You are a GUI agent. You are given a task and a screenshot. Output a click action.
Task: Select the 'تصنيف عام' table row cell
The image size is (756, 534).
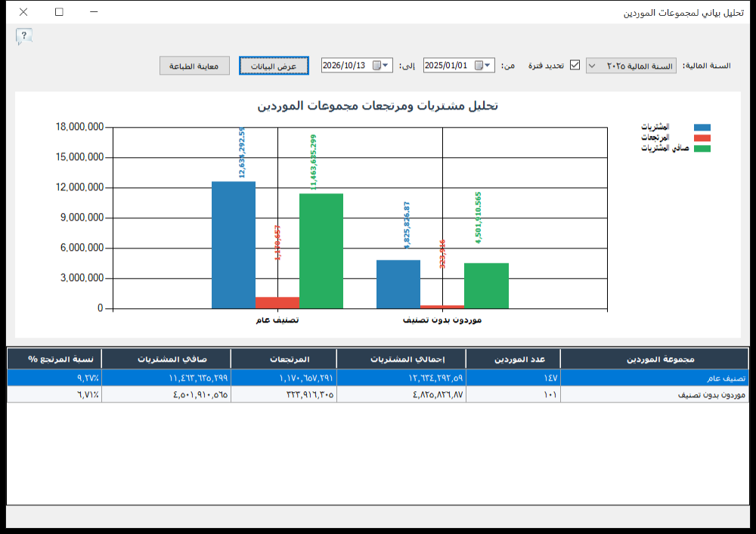click(654, 378)
